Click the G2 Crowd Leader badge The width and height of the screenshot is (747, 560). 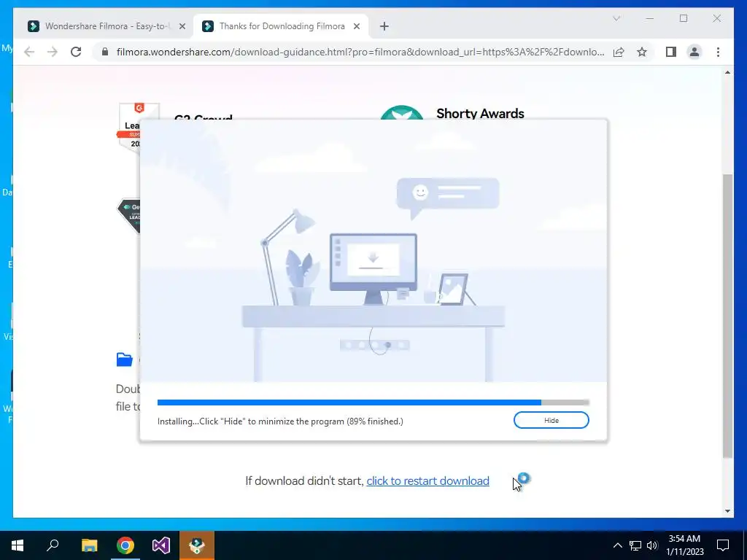pyautogui.click(x=130, y=127)
